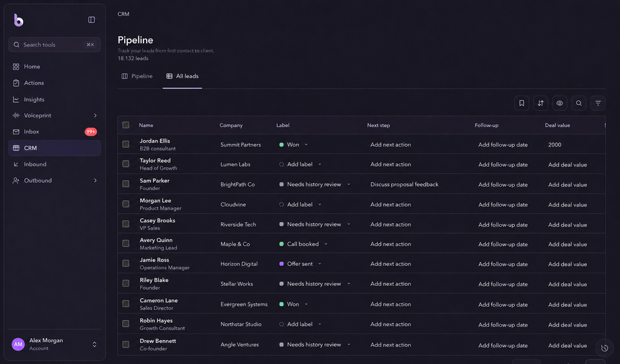The image size is (620, 364).
Task: Click the purple Offer sent swatch
Action: coord(282,263)
